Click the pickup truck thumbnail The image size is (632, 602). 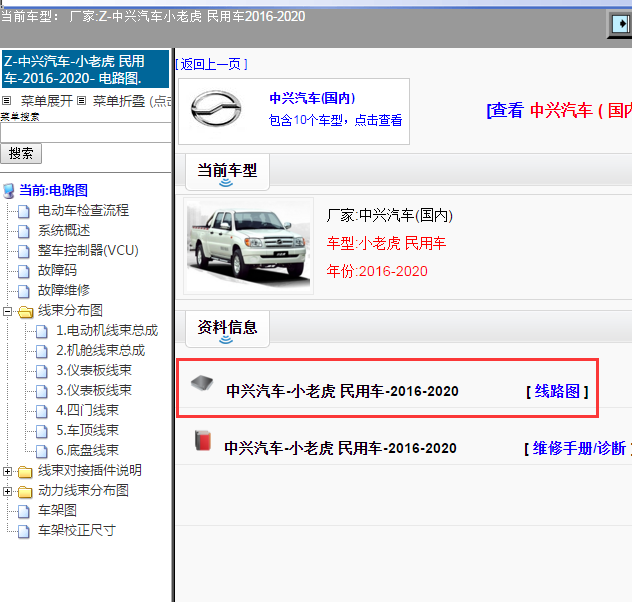[x=248, y=246]
